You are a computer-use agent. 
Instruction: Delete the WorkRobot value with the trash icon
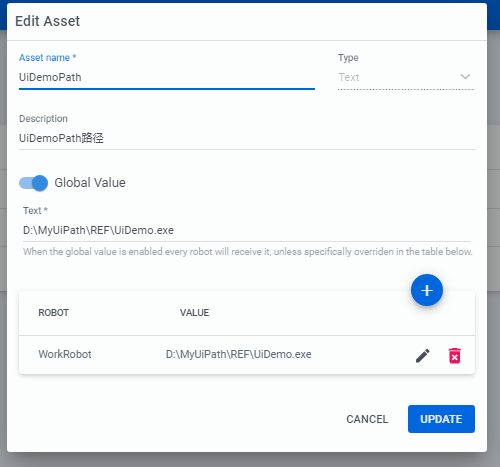tap(455, 355)
